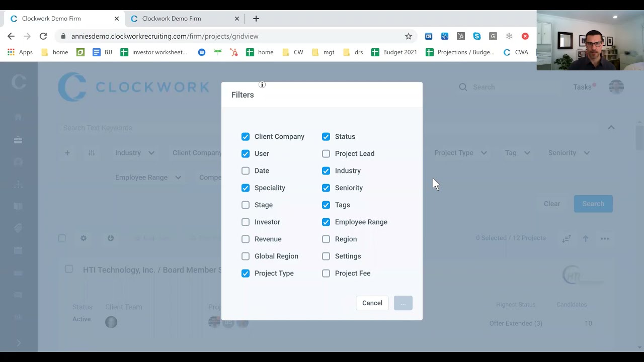Uncheck the Speciality filter checkbox
Viewport: 644px width, 362px height.
(246, 188)
